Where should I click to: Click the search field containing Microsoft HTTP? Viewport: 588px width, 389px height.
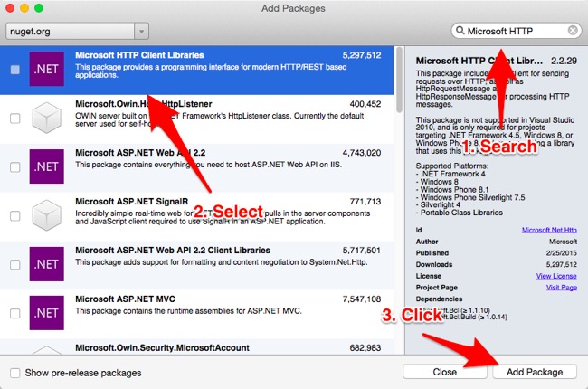(x=517, y=31)
